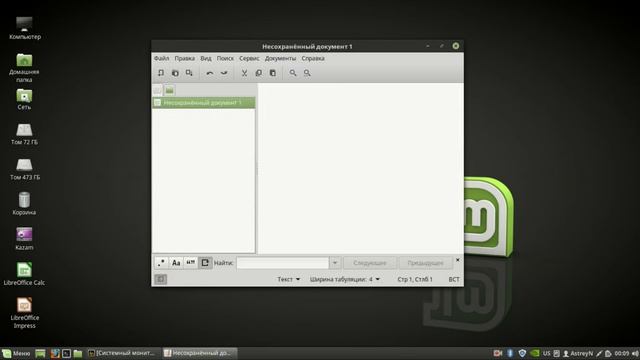Screen dimensions: 640x360
Task: Launch Kazam from the desktop
Action: click(x=24, y=239)
